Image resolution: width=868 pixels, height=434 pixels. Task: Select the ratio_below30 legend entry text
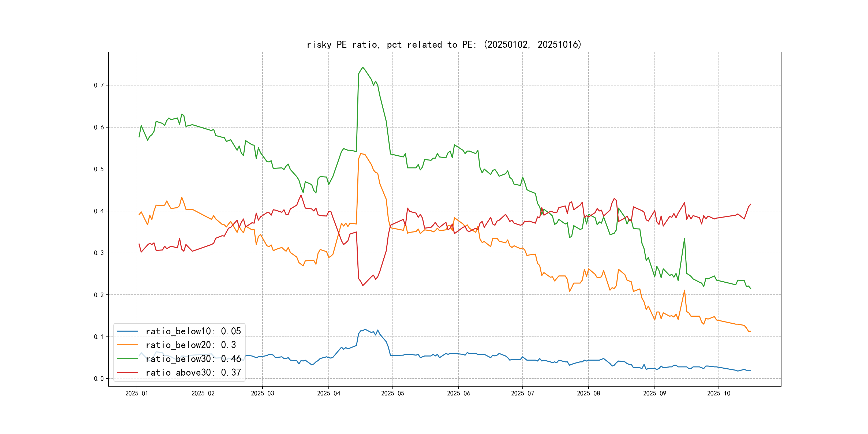coord(193,359)
